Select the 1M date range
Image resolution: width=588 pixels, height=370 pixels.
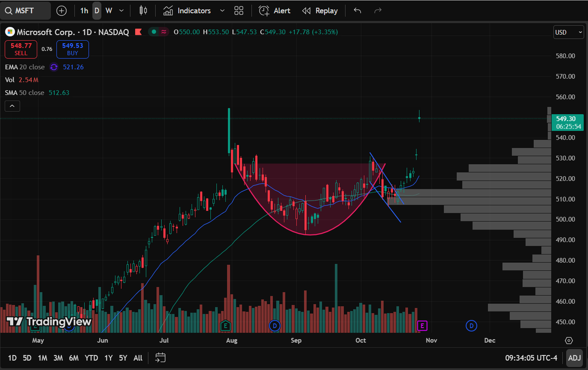pos(43,358)
